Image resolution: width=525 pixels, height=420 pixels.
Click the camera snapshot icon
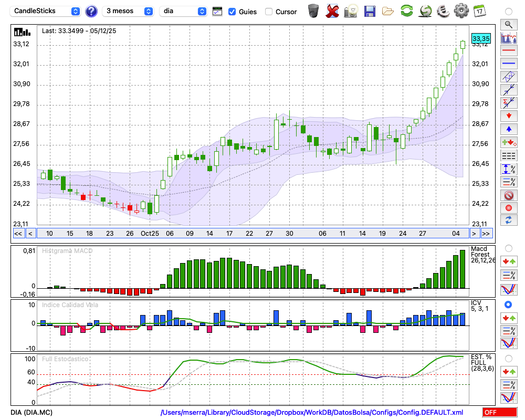[351, 11]
